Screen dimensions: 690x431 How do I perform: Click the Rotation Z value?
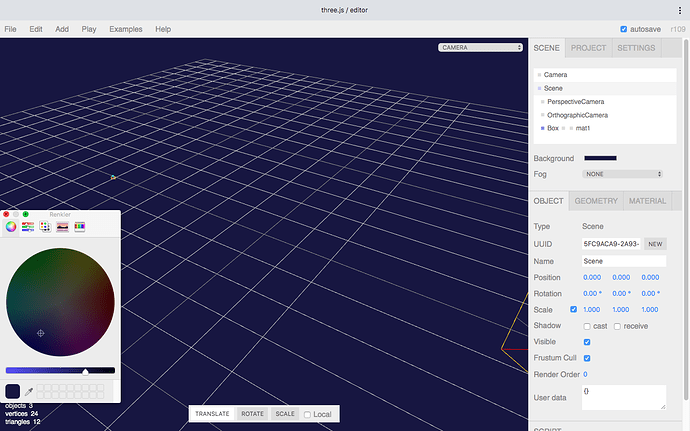pos(650,294)
